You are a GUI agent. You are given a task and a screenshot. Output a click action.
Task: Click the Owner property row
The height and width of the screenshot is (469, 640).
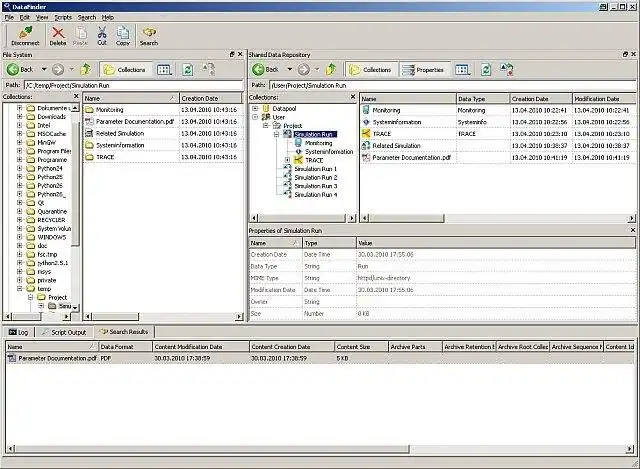click(442, 302)
